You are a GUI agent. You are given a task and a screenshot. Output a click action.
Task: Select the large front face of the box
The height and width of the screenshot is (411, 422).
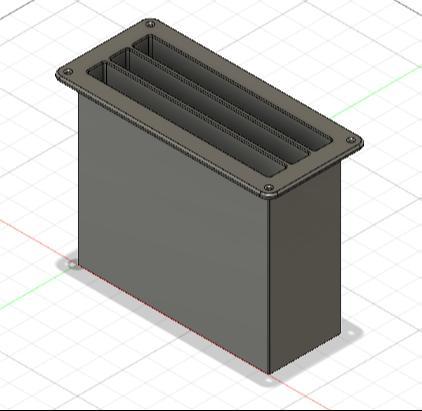click(173, 233)
